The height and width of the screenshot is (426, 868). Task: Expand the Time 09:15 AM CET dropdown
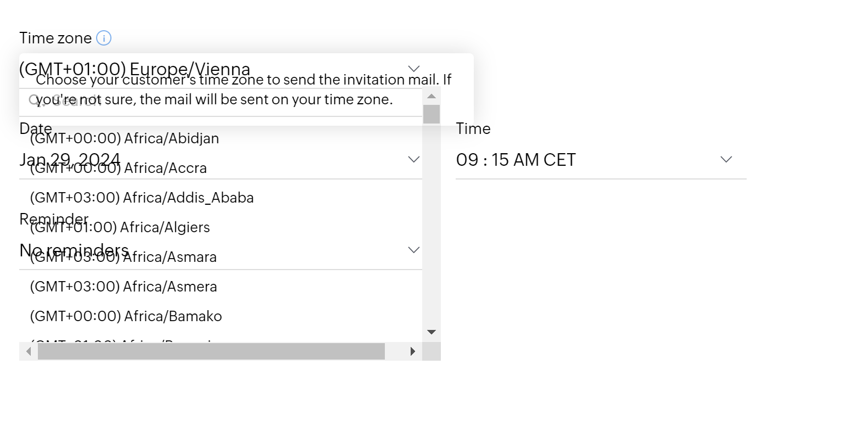(726, 159)
